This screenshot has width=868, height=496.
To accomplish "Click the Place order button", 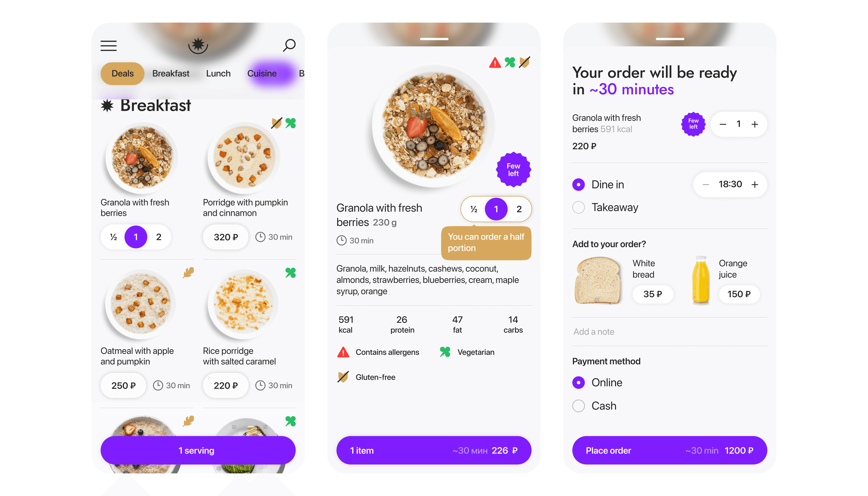I will pyautogui.click(x=669, y=450).
